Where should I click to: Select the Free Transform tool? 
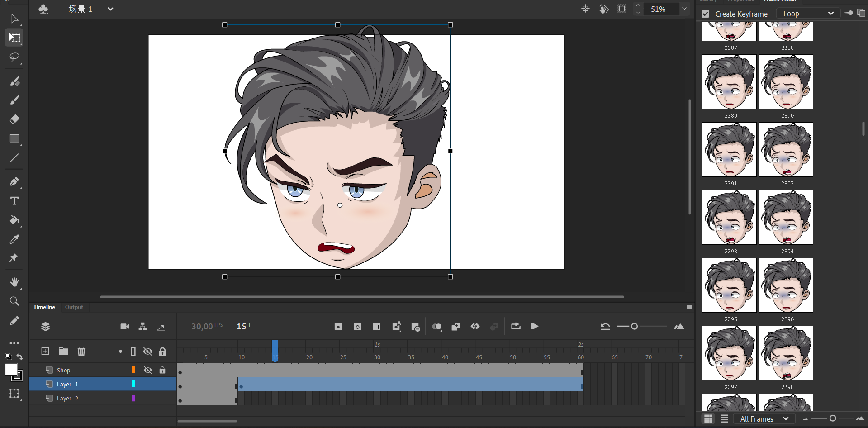coord(14,38)
